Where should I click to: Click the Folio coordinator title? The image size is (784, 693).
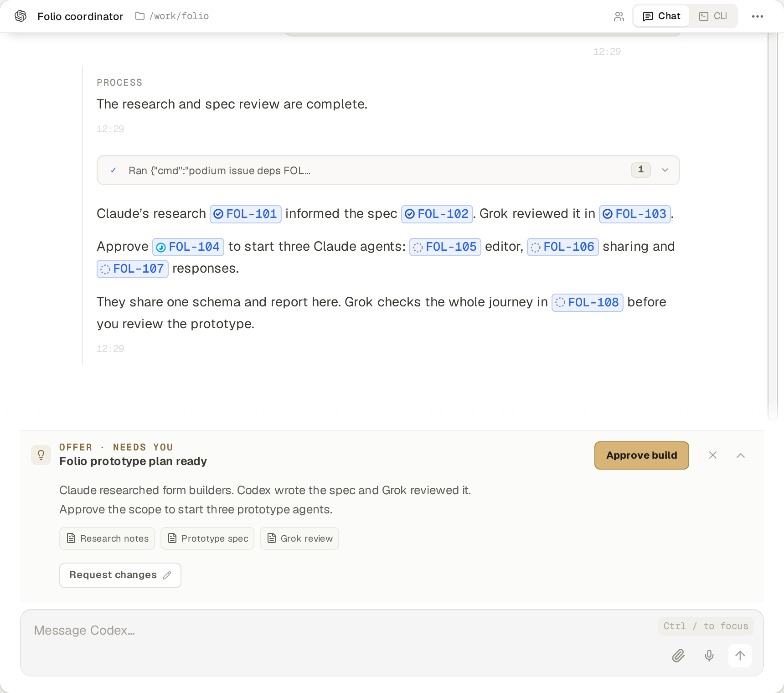pyautogui.click(x=80, y=16)
